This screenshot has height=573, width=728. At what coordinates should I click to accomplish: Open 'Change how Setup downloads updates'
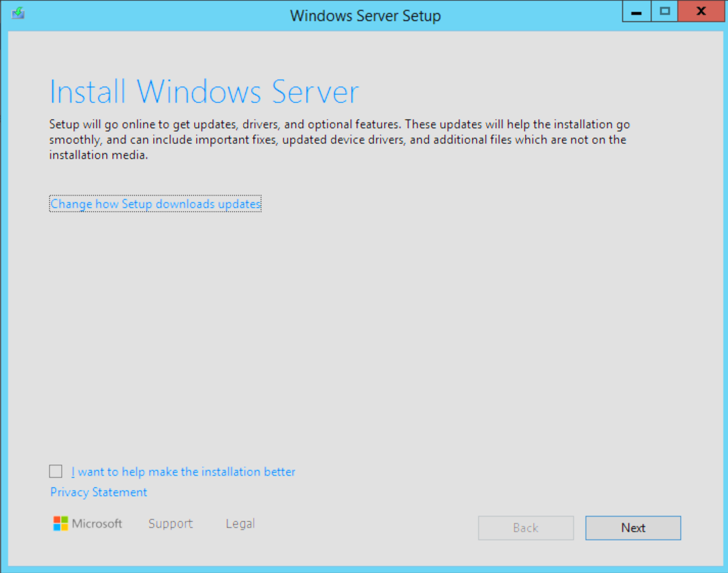[x=155, y=204]
